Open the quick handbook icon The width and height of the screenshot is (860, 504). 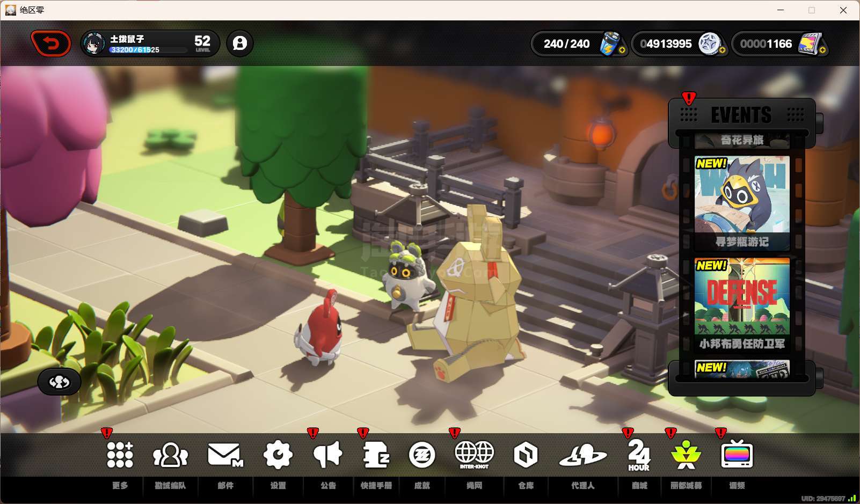click(x=376, y=455)
